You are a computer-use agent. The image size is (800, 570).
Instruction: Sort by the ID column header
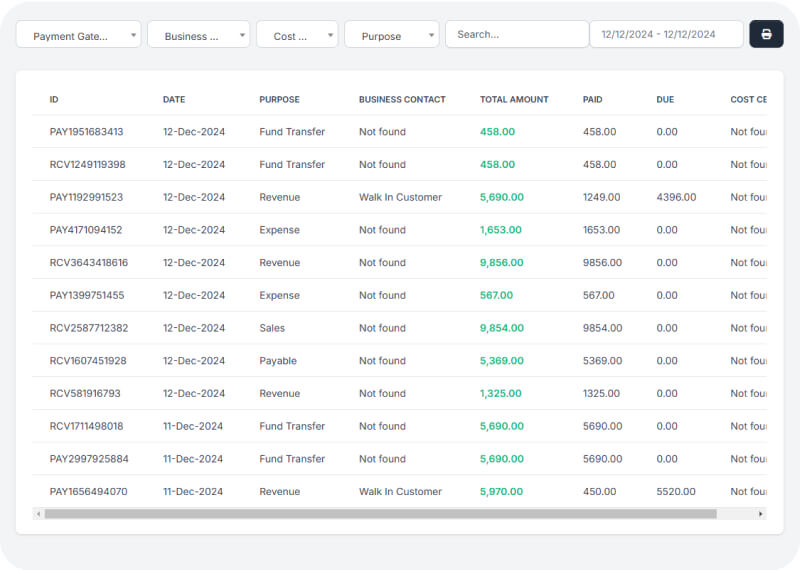[x=54, y=100]
